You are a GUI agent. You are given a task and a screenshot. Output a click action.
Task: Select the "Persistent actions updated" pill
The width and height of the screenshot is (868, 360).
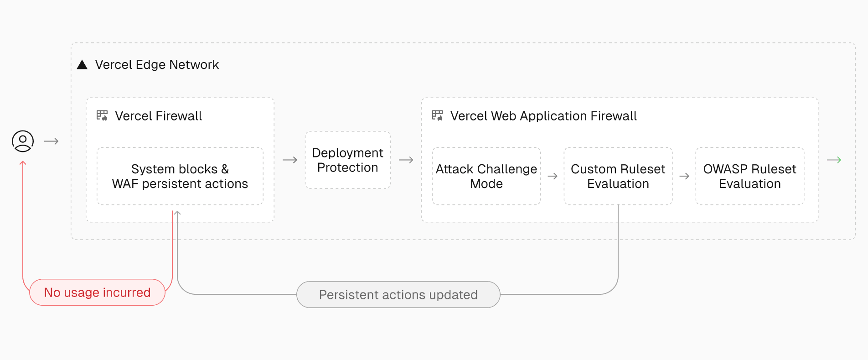tap(398, 295)
